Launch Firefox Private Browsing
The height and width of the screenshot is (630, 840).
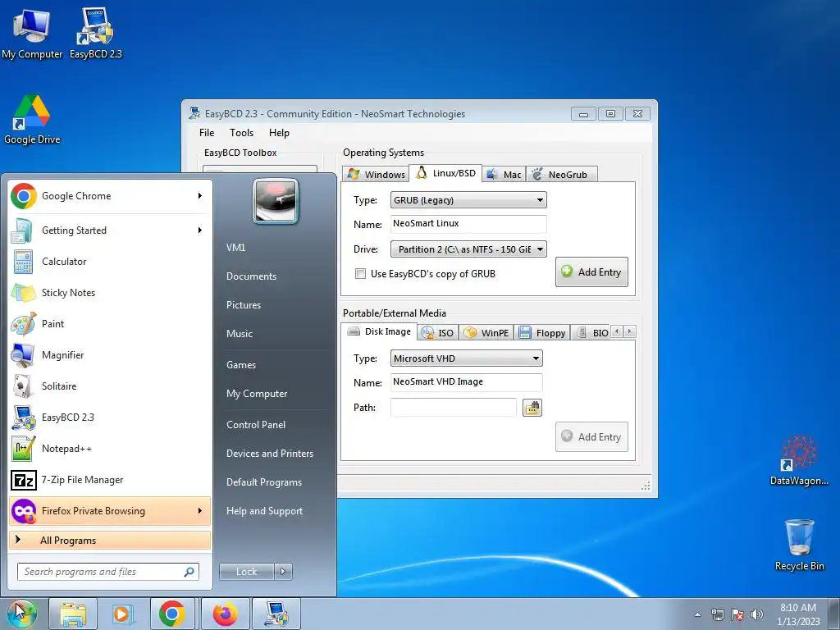[x=110, y=511]
